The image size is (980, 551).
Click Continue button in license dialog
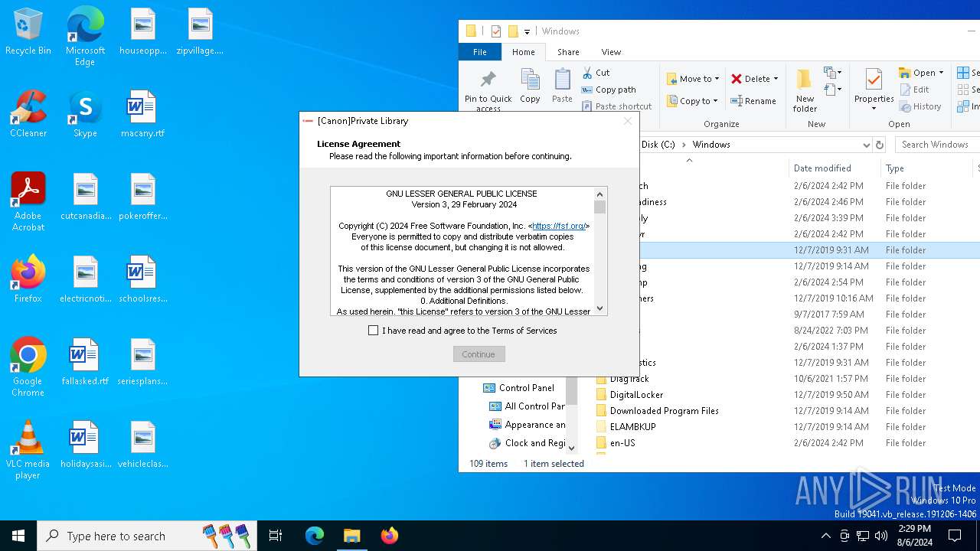(479, 354)
